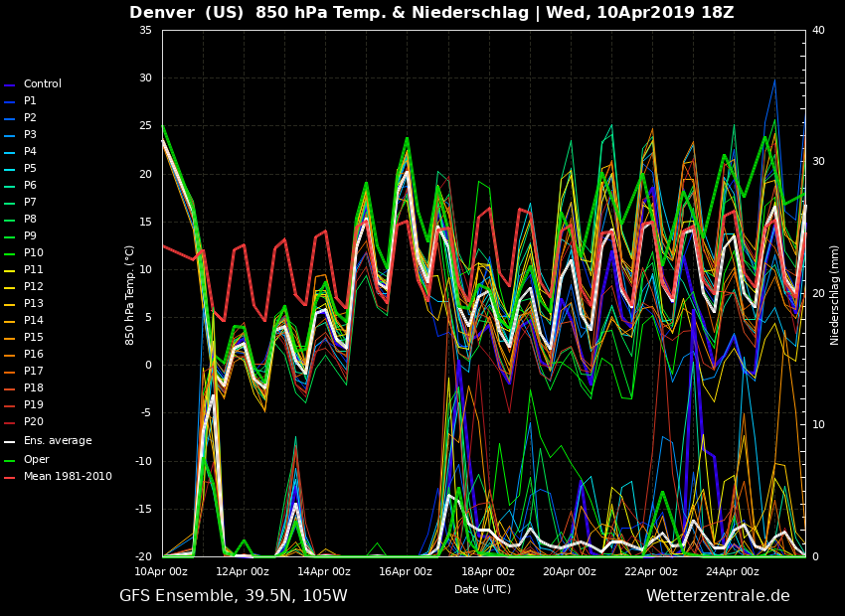Select the '20Apr 00z' date axis label

(x=570, y=572)
